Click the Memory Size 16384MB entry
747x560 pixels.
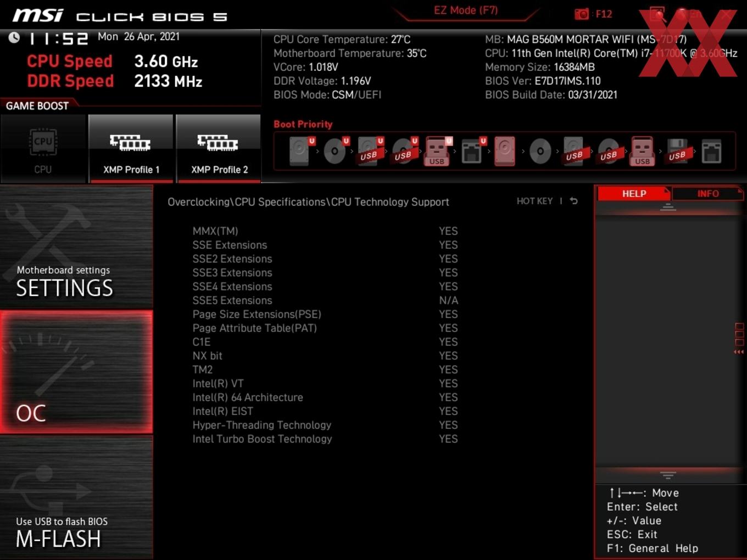click(540, 67)
